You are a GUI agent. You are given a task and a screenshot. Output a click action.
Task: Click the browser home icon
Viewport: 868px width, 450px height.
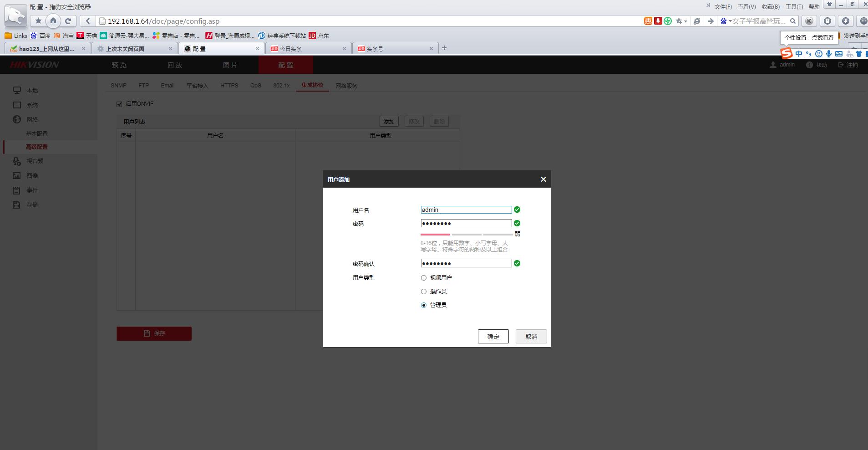coord(53,20)
